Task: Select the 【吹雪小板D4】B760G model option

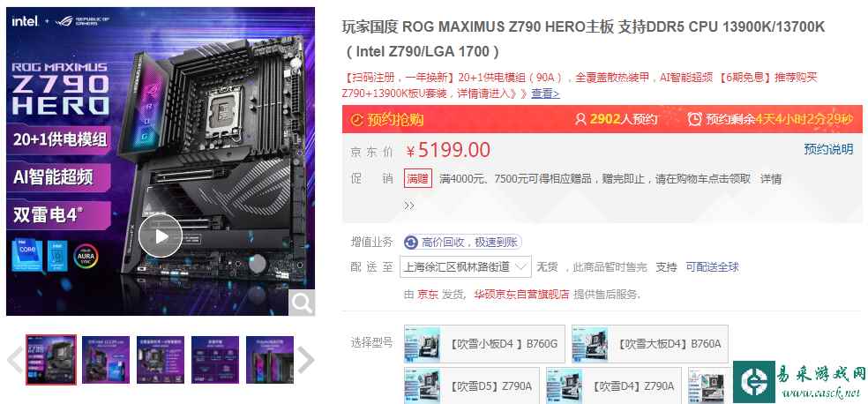Action: tap(485, 344)
